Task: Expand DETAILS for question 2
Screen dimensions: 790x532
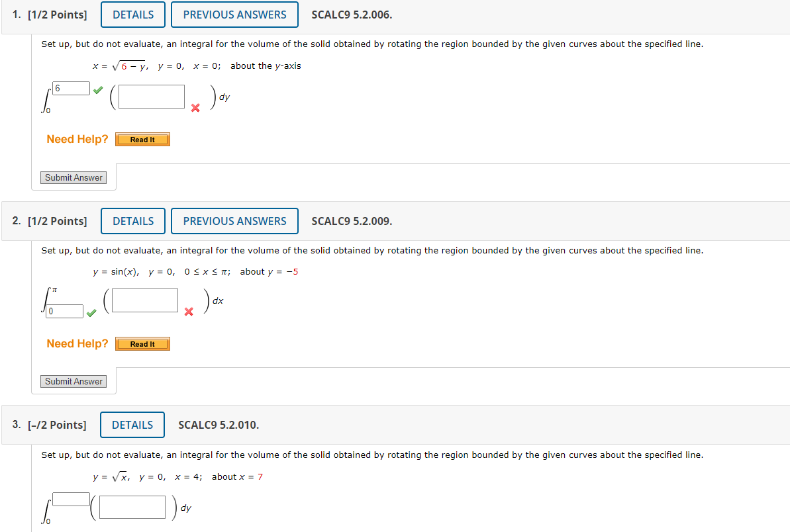Action: pyautogui.click(x=133, y=221)
